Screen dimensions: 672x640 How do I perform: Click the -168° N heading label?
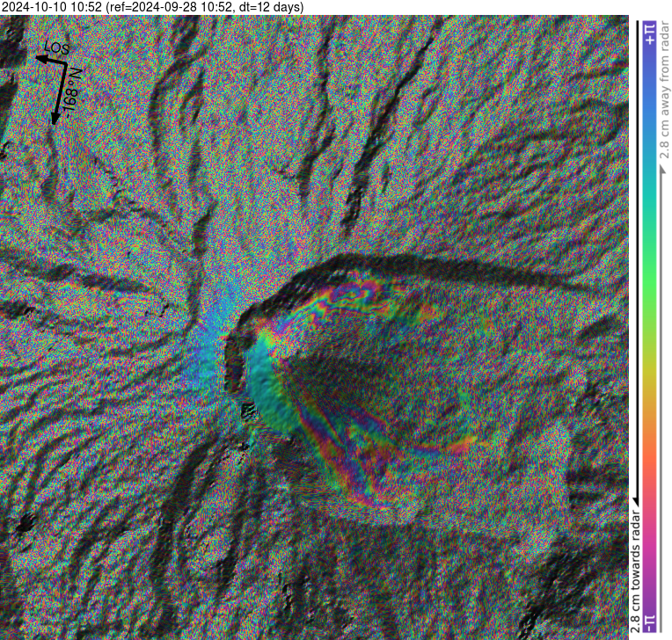pos(72,93)
